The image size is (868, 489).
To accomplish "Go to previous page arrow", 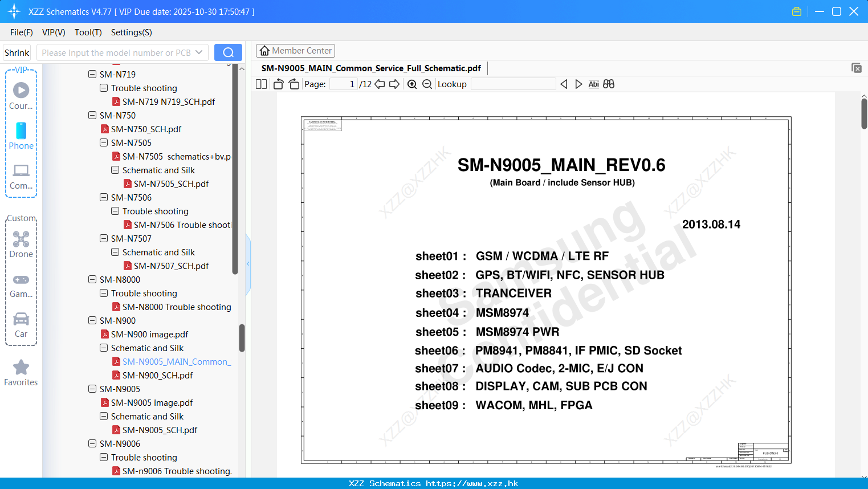I will [x=380, y=84].
